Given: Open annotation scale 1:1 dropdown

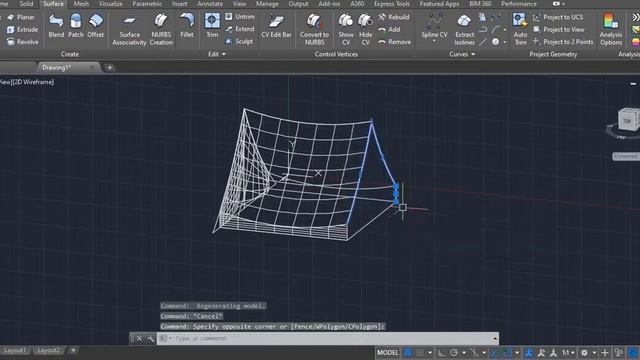Looking at the screenshot, I should 569,353.
